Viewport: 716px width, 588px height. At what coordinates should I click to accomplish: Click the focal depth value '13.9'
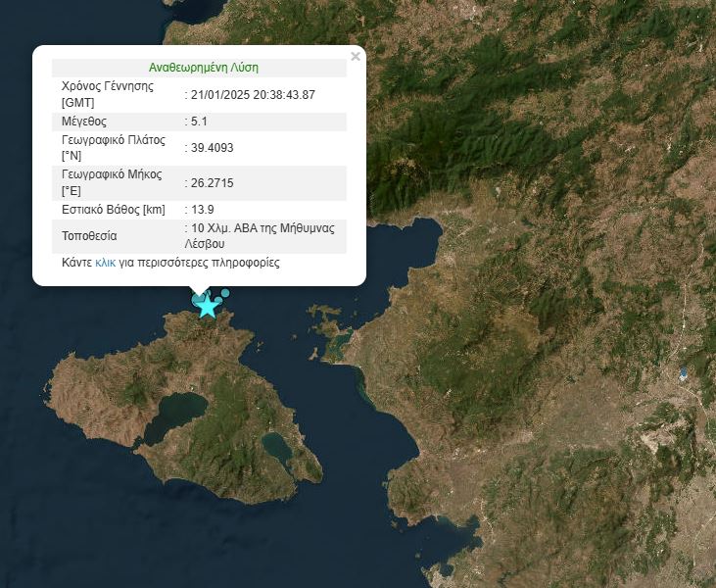[203, 210]
